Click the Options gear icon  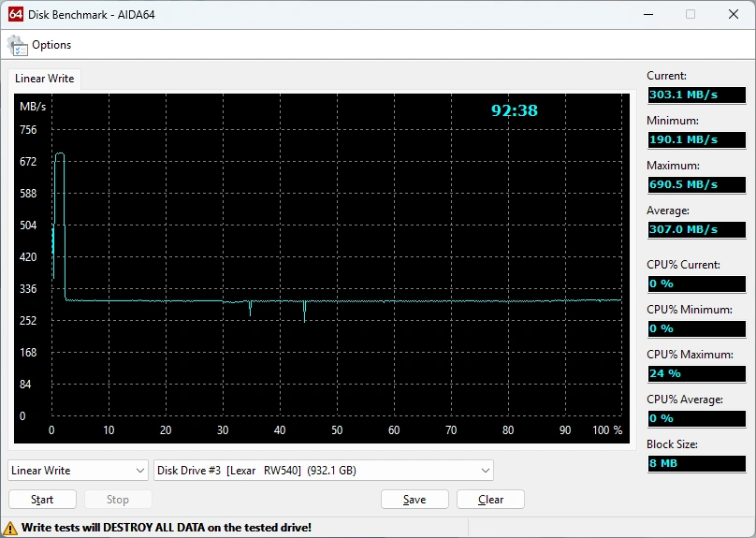pyautogui.click(x=17, y=45)
